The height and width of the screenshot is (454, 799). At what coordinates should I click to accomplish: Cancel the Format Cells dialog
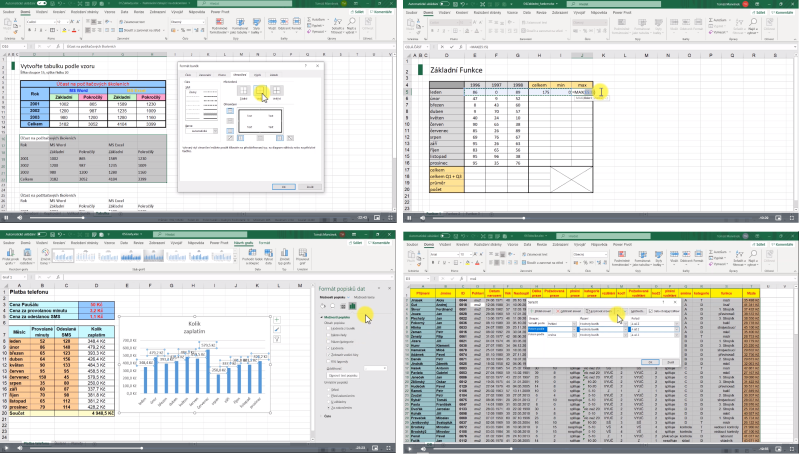pyautogui.click(x=310, y=187)
